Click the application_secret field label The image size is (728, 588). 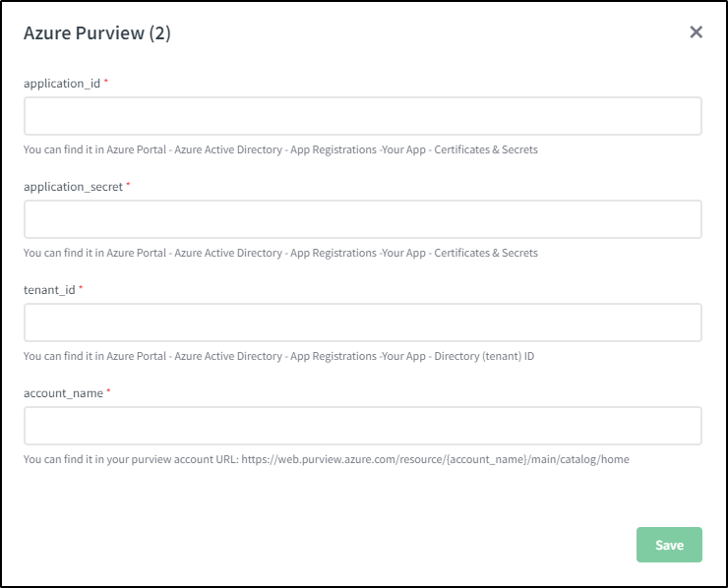(x=73, y=187)
